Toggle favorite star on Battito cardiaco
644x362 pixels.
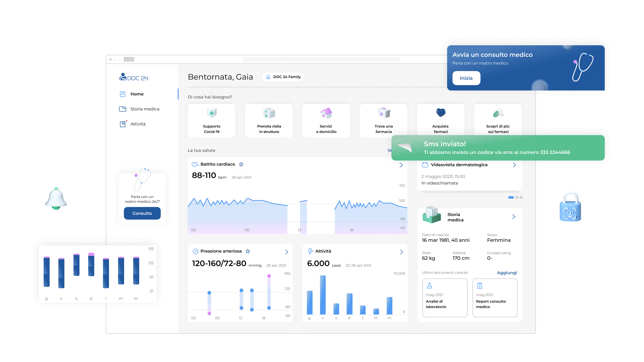click(241, 164)
